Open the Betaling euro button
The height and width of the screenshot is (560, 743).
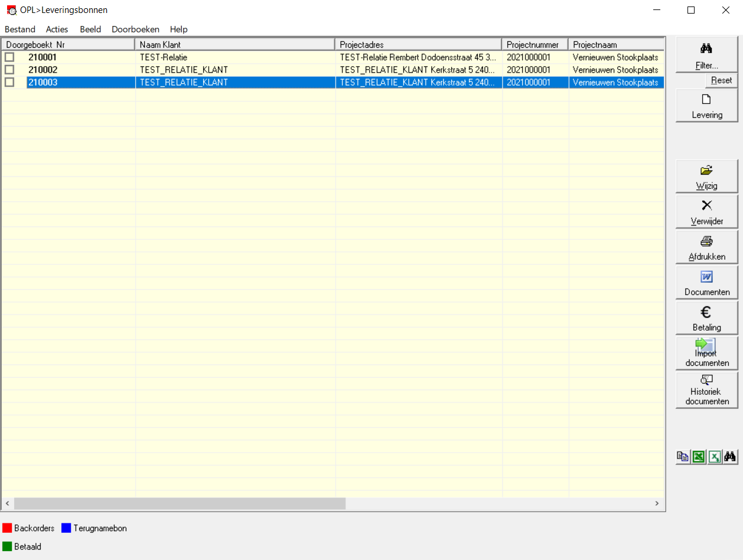pyautogui.click(x=706, y=318)
